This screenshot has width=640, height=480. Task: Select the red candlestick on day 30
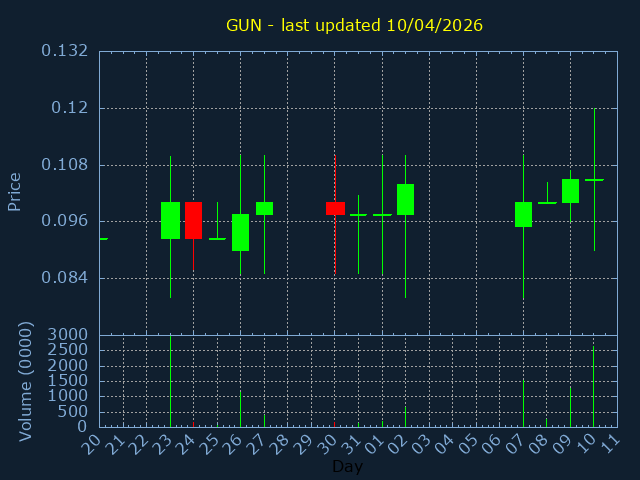pyautogui.click(x=335, y=208)
